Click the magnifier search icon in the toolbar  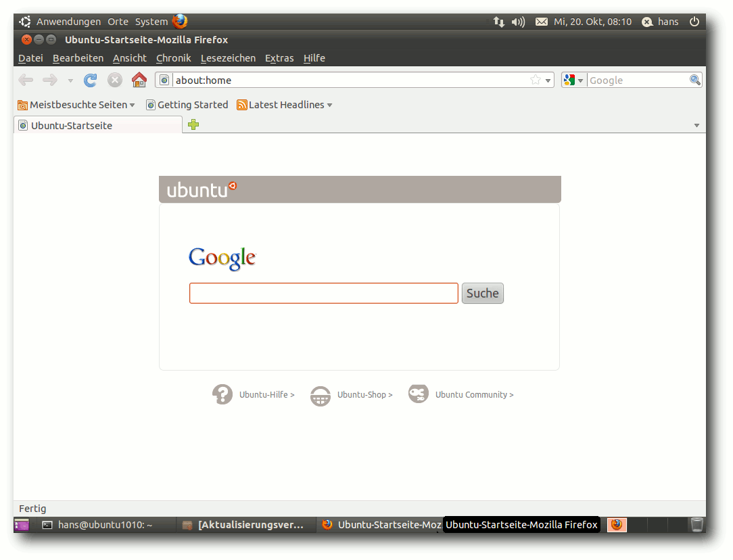tap(694, 80)
